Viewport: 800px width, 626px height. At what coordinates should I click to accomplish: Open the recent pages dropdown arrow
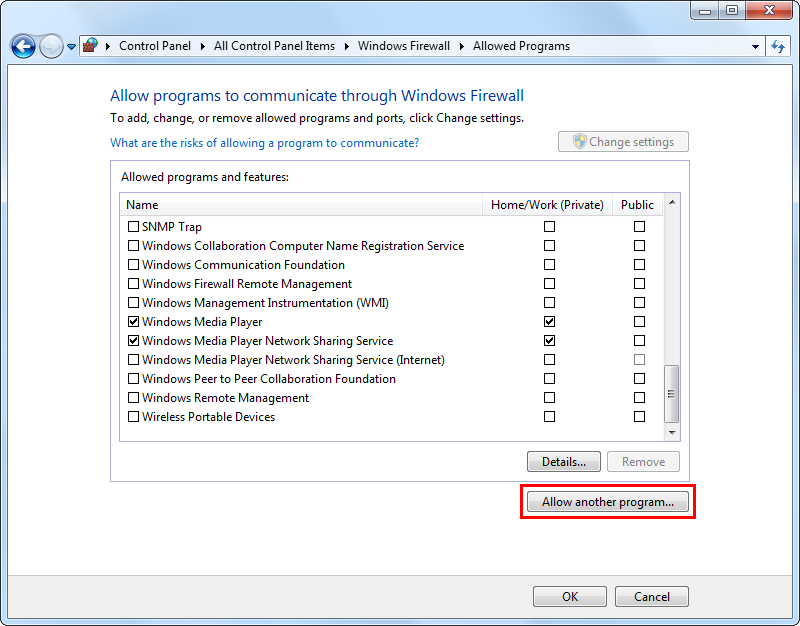(71, 47)
